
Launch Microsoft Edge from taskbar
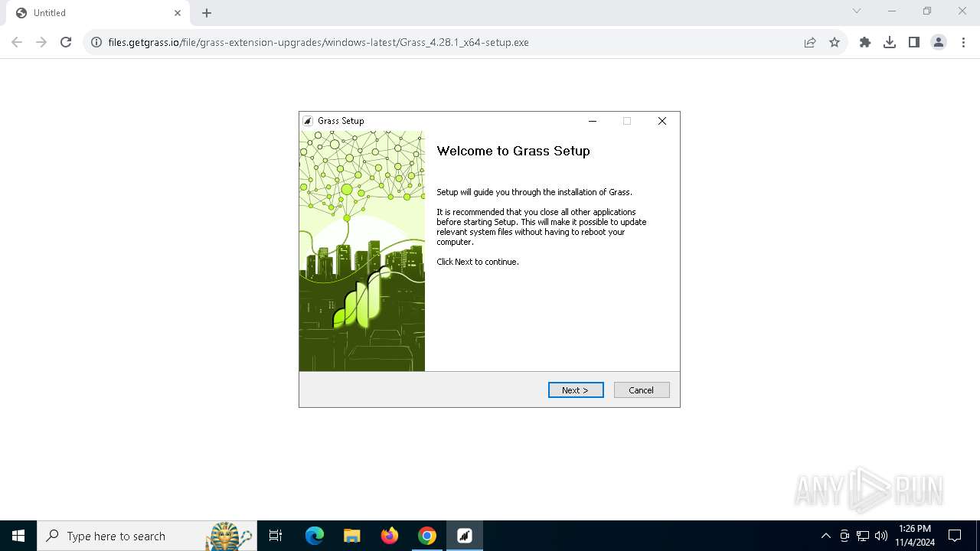tap(315, 536)
